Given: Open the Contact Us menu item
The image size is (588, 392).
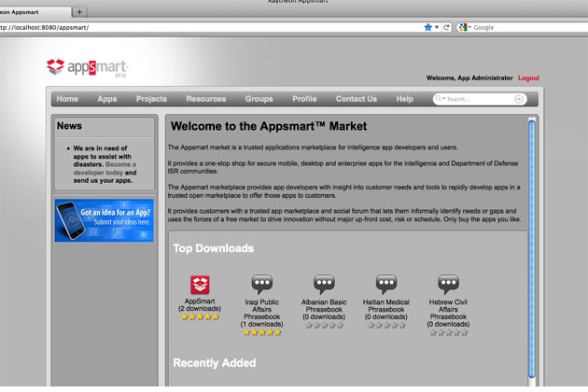Looking at the screenshot, I should point(357,99).
